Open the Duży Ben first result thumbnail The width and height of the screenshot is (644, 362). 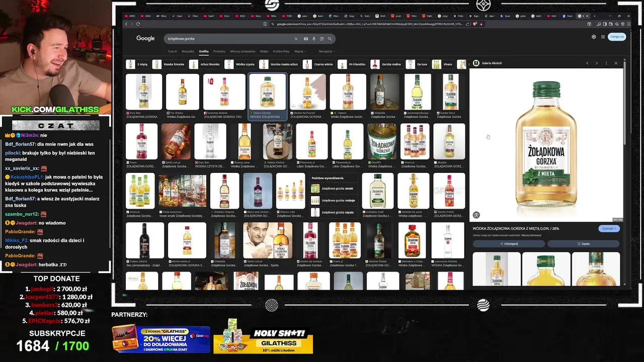click(x=144, y=92)
